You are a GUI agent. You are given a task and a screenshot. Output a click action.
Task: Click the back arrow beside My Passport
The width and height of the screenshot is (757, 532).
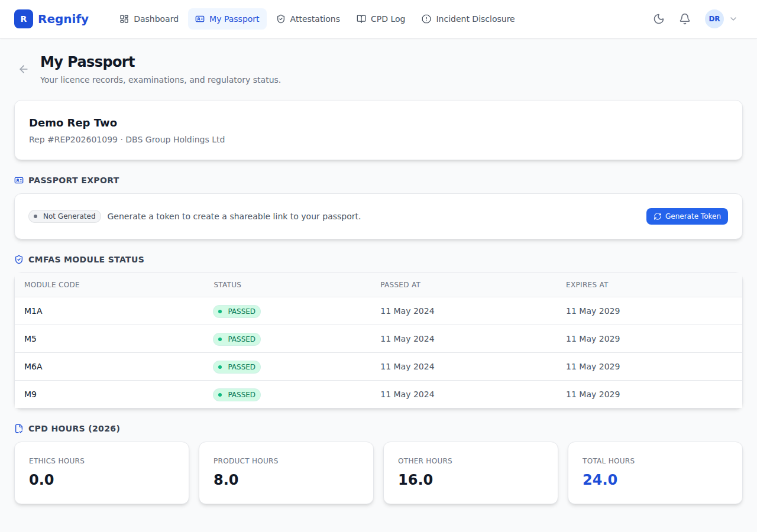24,69
